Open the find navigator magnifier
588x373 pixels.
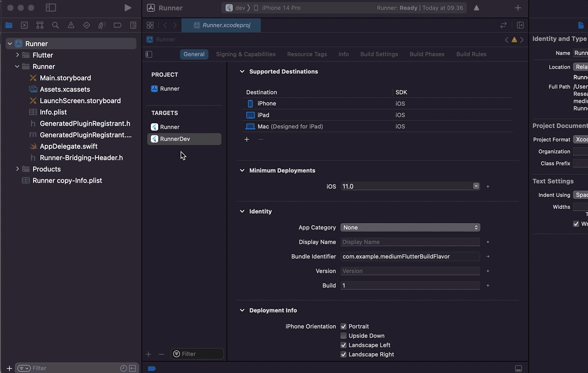tap(55, 25)
